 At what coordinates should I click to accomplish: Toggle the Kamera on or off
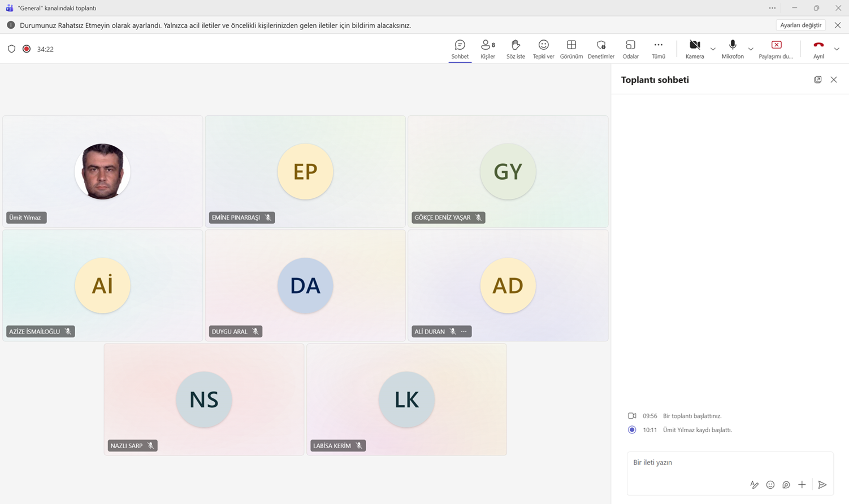coord(695,49)
